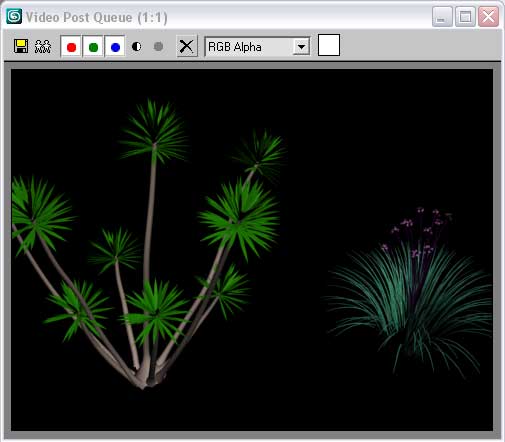
Task: Toggle the green channel display
Action: [x=93, y=47]
